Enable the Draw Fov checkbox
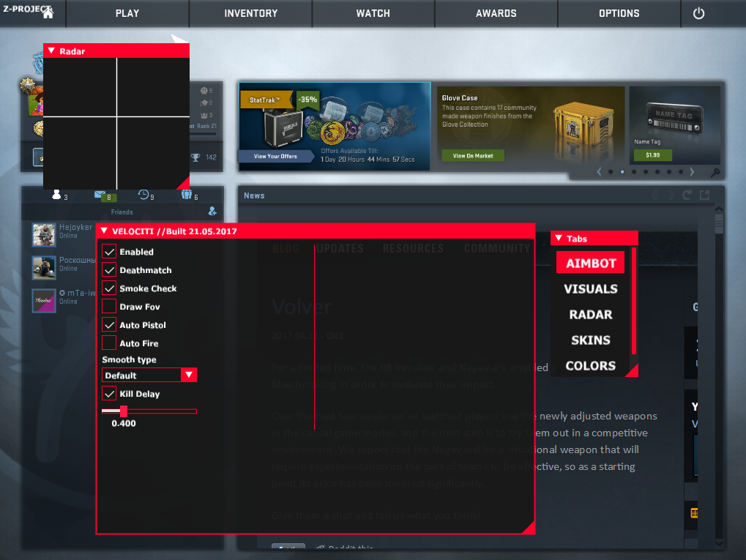Image resolution: width=746 pixels, height=560 pixels. (109, 307)
